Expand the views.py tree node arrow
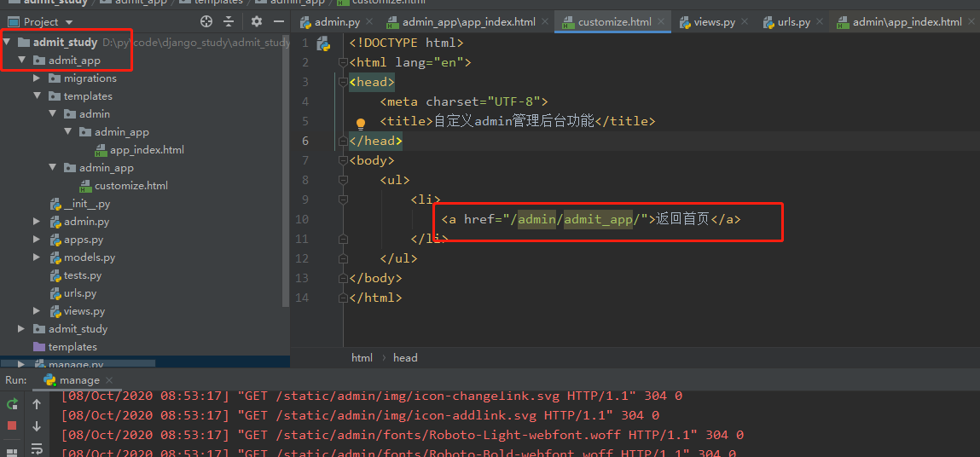980x457 pixels. tap(37, 311)
